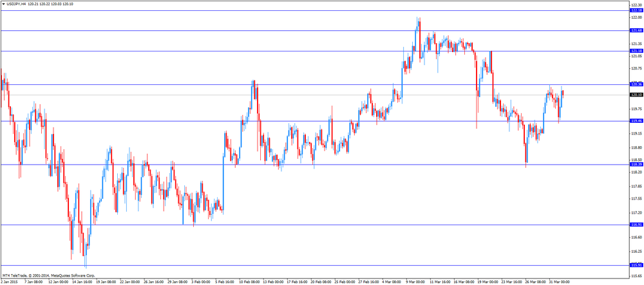Click the 16 Mar 08:00 time label

point(464,282)
